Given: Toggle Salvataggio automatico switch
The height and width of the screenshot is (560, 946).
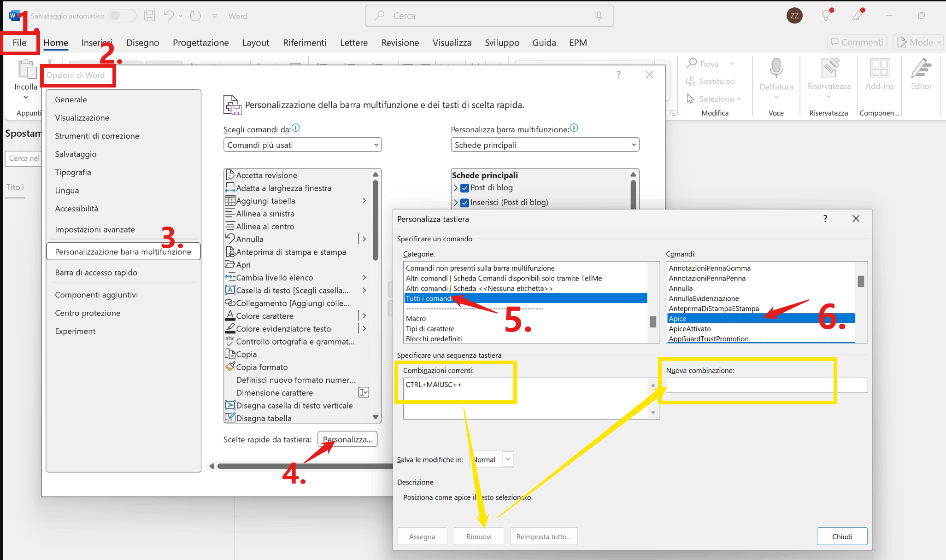Looking at the screenshot, I should 122,16.
